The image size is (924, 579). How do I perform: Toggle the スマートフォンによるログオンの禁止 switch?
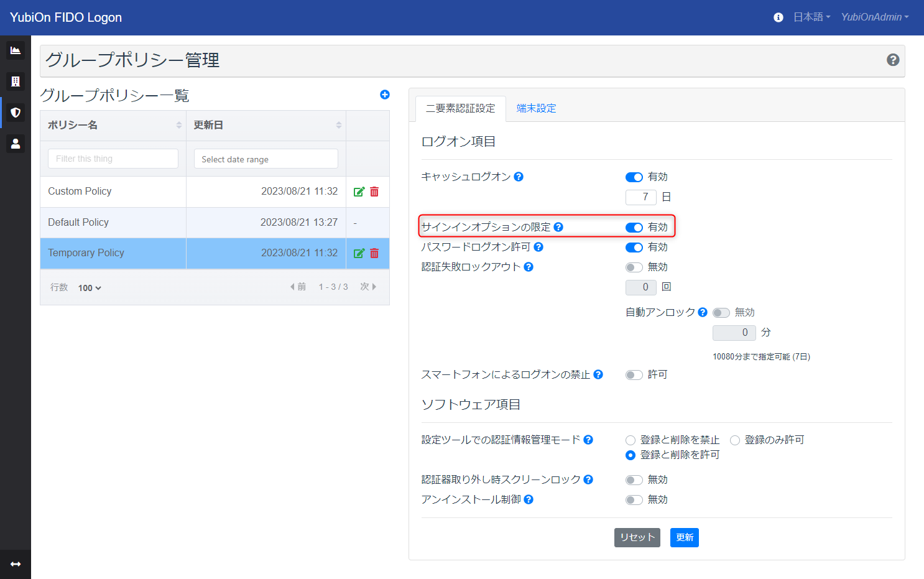point(634,375)
